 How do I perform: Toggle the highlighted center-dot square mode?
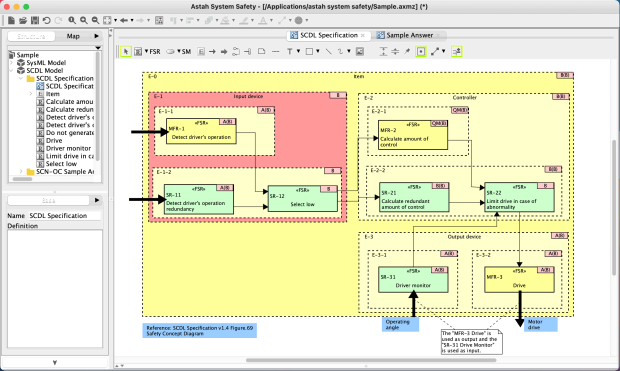[x=421, y=51]
